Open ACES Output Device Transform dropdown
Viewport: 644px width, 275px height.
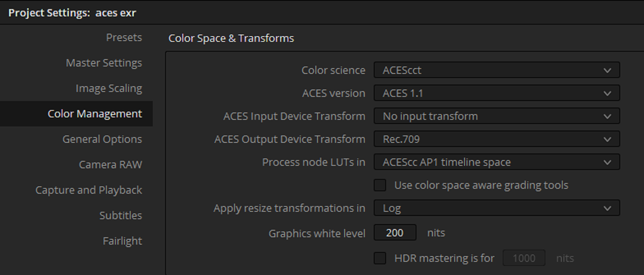[496, 139]
